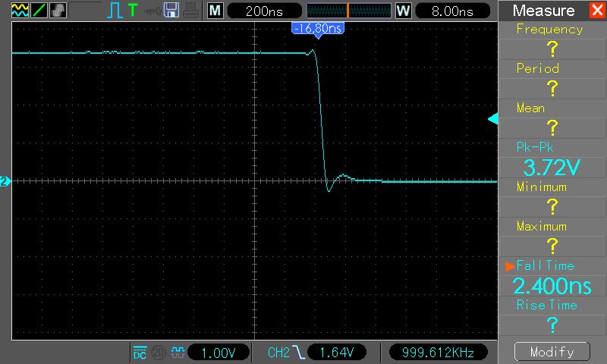Viewport: 607px width, 364px height.
Task: Select the Maximum measurement item
Action: point(541,226)
